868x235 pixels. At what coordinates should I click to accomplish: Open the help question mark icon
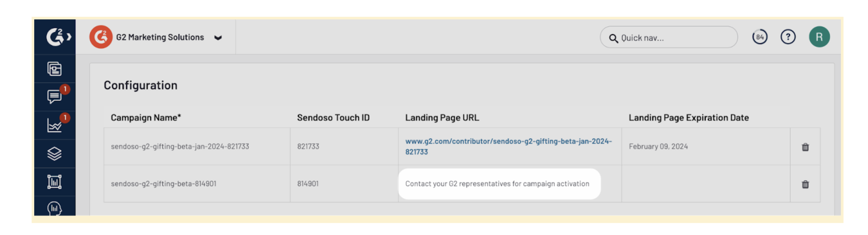pyautogui.click(x=788, y=37)
